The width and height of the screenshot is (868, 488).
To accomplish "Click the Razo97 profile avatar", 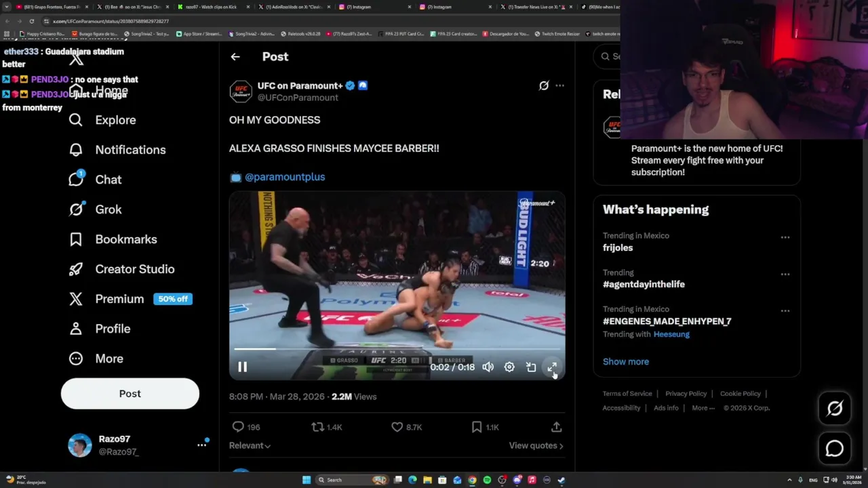I will pos(80,445).
